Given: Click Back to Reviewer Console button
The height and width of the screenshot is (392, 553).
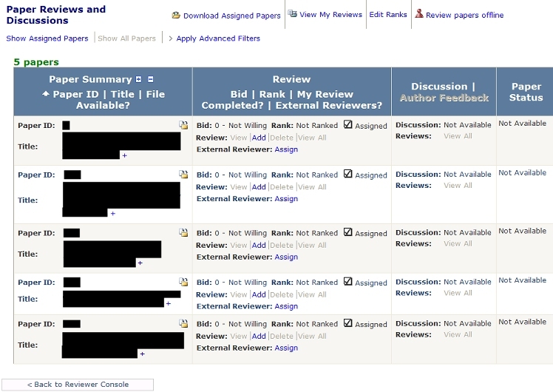Looking at the screenshot, I should 78,385.
